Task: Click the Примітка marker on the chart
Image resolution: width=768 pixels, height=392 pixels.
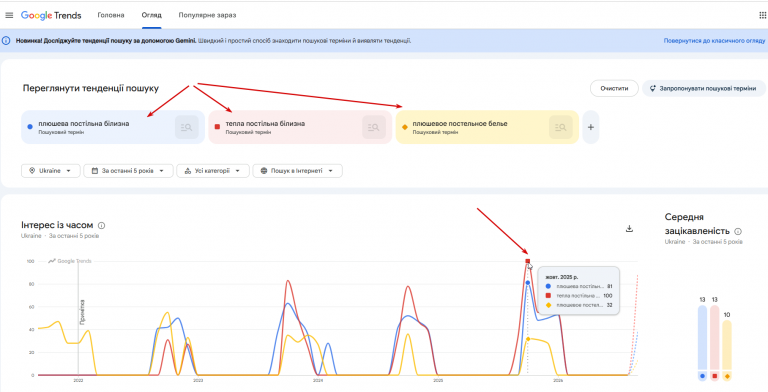Action: click(x=82, y=312)
